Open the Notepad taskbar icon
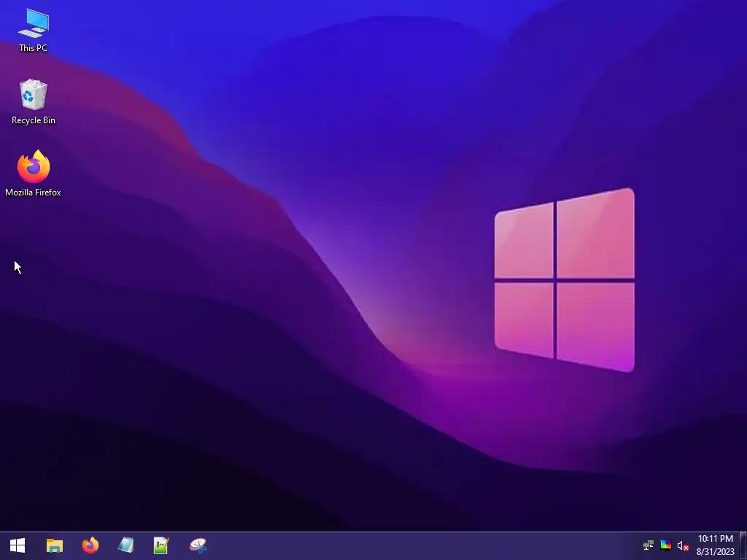 pos(125,545)
